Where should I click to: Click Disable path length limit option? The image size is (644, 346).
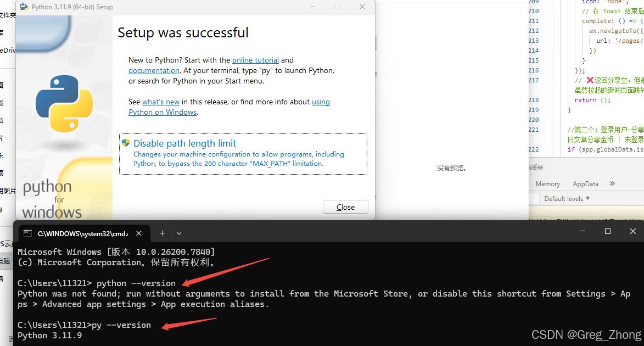243,154
